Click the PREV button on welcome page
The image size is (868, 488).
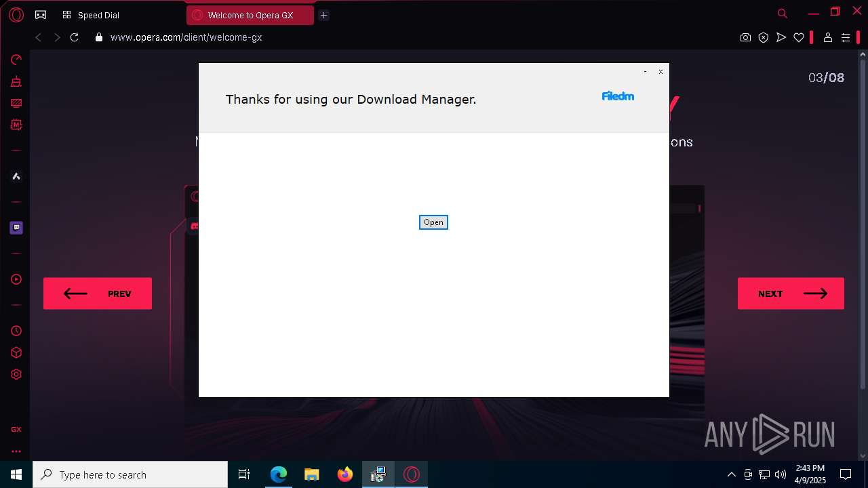click(x=98, y=293)
